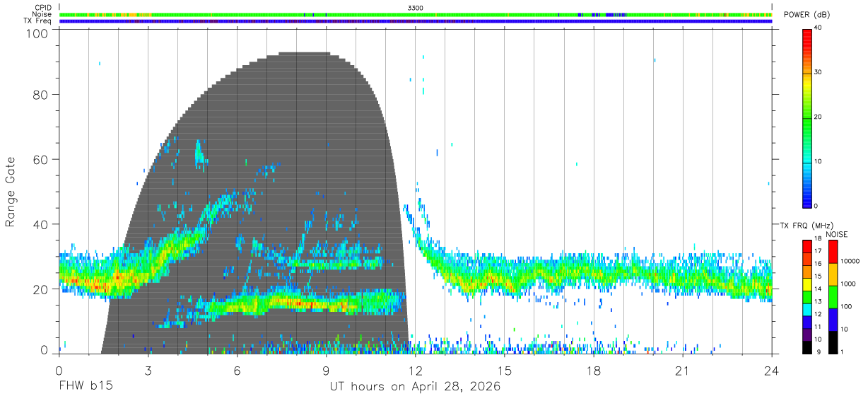This screenshot has width=868, height=401.
Task: Click the 100 tick on NOISE legend
Action: pyautogui.click(x=845, y=306)
